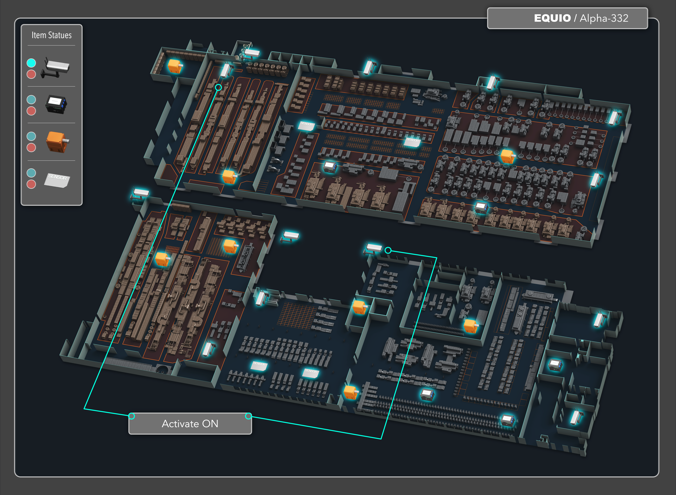This screenshot has height=495, width=676.
Task: Choose the teal status dot beside the light panel
Action: tap(31, 173)
